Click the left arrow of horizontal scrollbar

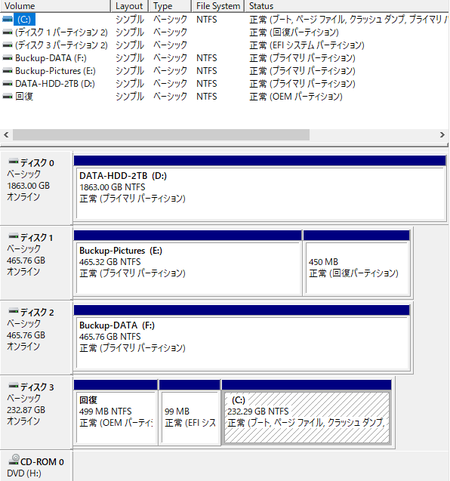tap(6, 135)
